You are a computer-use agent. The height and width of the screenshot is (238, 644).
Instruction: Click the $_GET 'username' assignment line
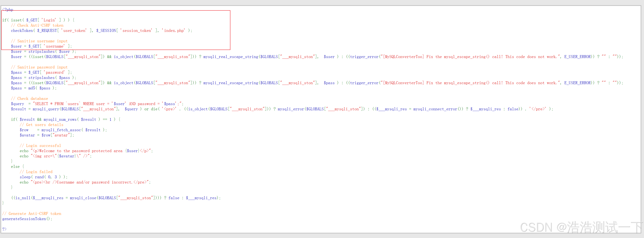pos(41,46)
